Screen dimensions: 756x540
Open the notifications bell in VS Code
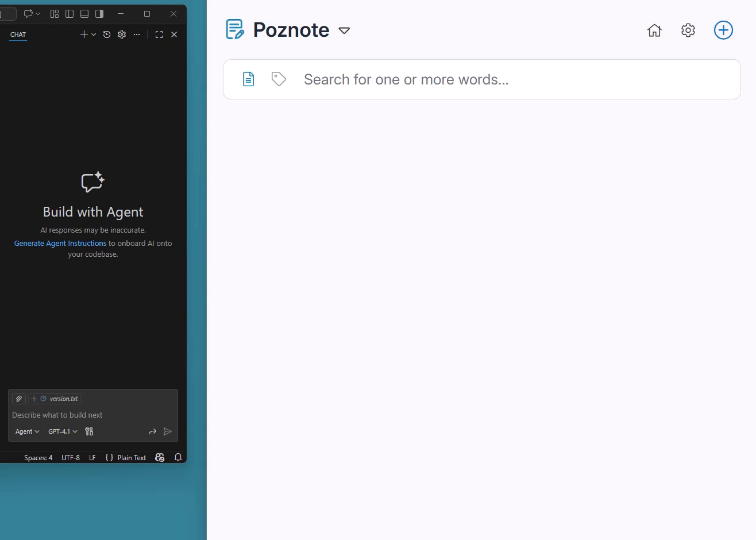(x=178, y=458)
